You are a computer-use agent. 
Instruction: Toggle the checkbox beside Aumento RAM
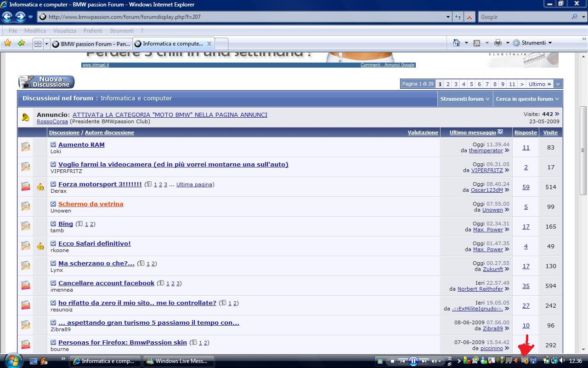53,144
